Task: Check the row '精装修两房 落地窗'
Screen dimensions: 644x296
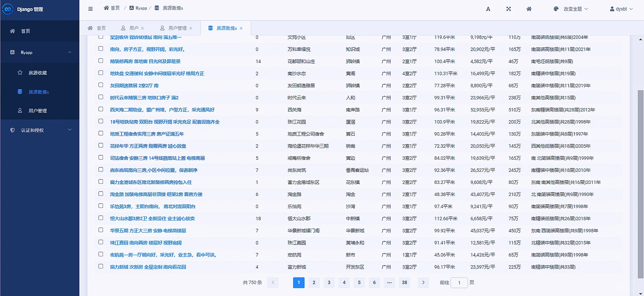Action: (101, 61)
